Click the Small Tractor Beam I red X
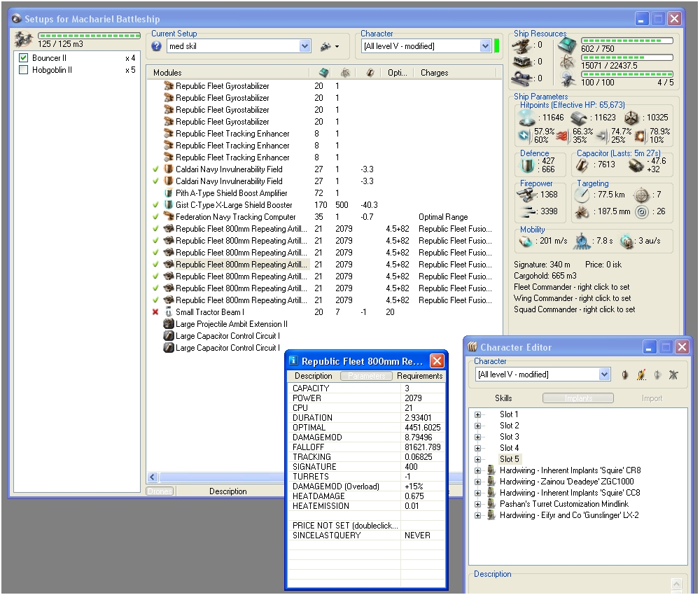Image resolution: width=700 pixels, height=595 pixels. [155, 312]
